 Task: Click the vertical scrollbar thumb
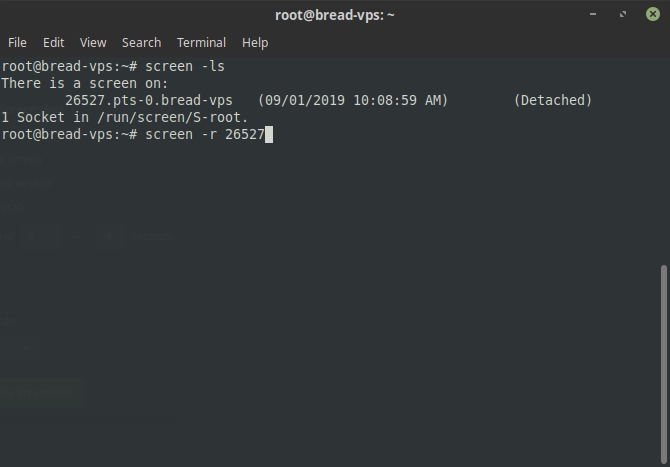[664, 364]
